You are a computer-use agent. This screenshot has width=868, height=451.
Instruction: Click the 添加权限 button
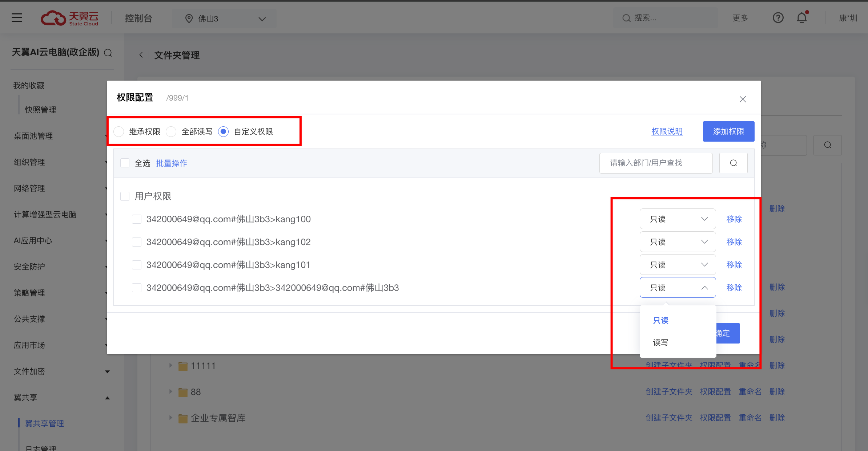(x=728, y=131)
